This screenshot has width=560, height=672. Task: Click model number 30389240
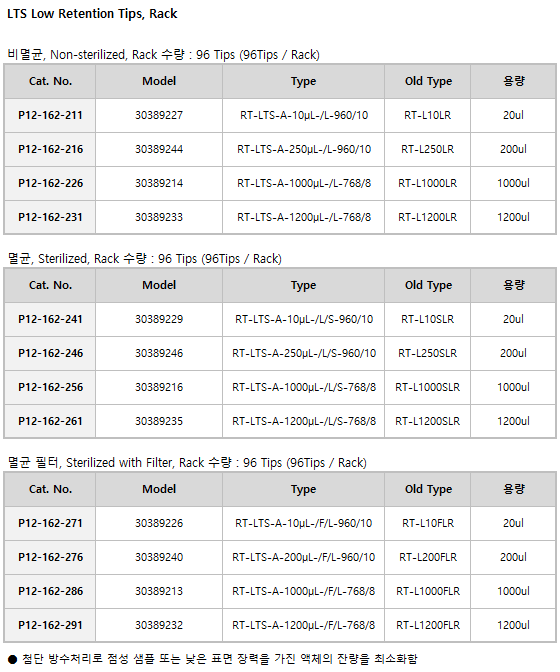pyautogui.click(x=159, y=557)
